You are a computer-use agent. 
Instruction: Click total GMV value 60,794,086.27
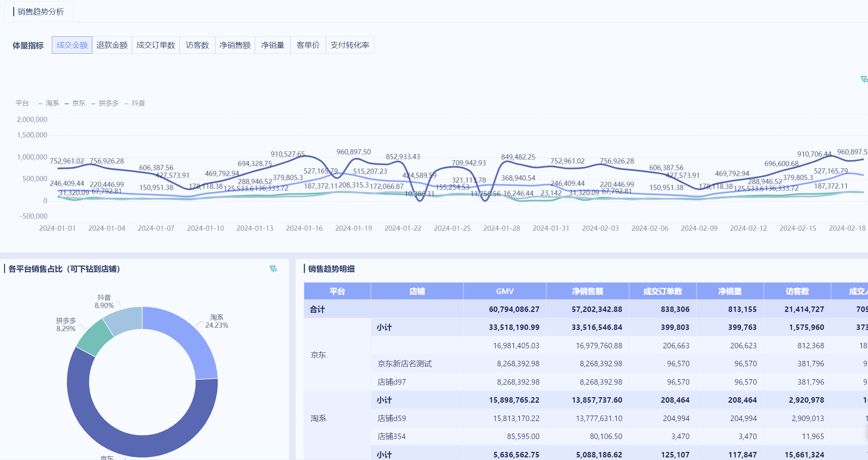(514, 309)
